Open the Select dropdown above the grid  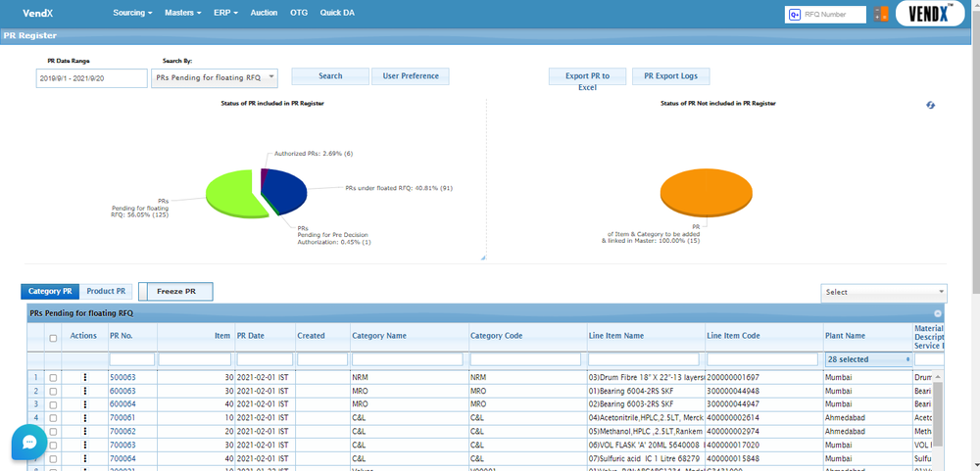tap(884, 293)
